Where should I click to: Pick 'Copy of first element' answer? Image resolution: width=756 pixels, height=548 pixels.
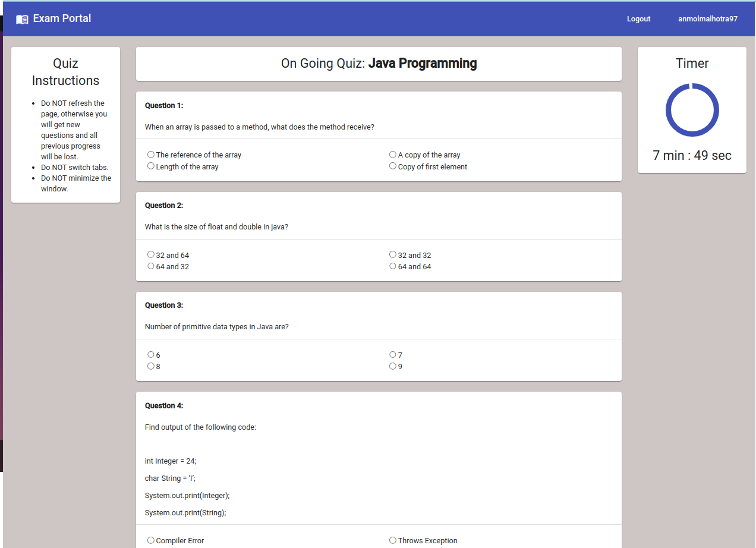(392, 166)
